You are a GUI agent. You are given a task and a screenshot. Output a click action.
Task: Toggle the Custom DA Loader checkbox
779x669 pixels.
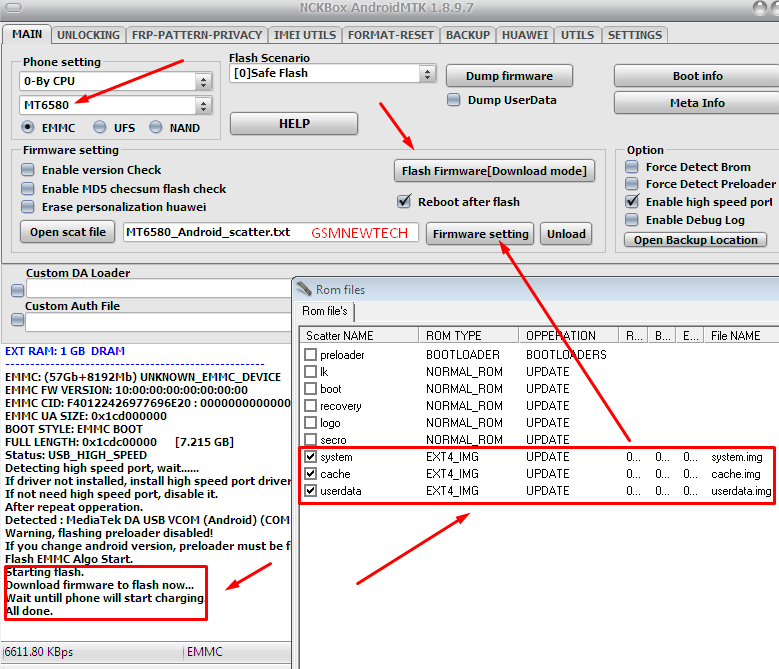click(17, 290)
